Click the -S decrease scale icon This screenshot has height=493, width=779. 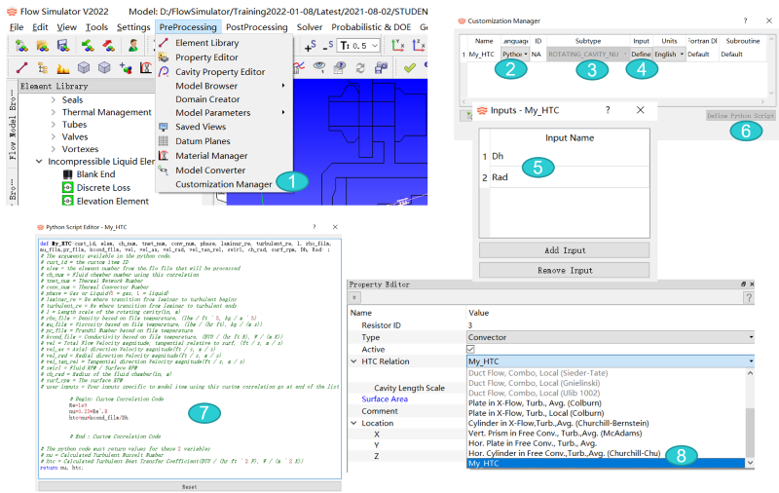pos(327,46)
